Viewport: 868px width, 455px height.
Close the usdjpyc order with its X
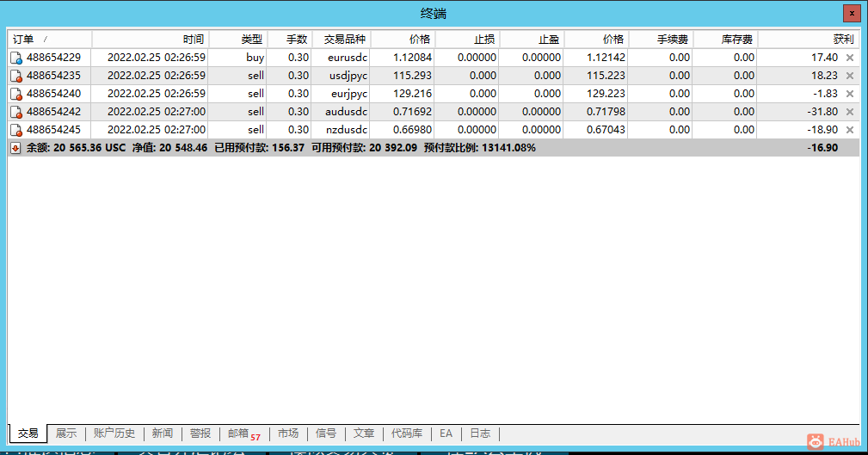point(850,76)
